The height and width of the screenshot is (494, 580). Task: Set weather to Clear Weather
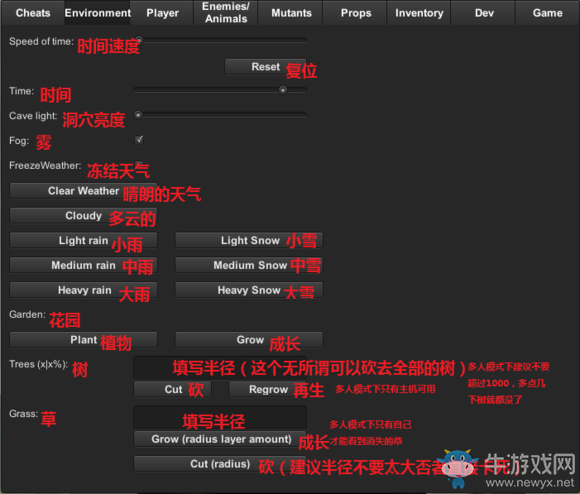(x=83, y=191)
